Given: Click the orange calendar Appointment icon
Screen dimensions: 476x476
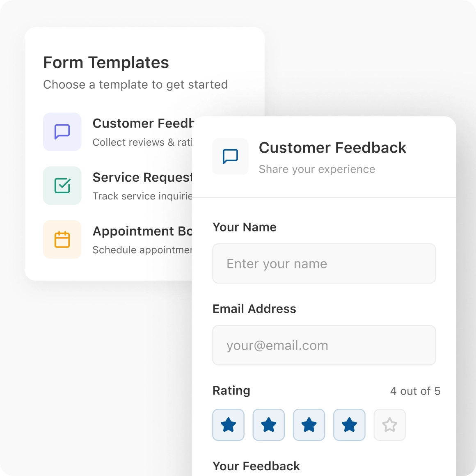Looking at the screenshot, I should [62, 240].
